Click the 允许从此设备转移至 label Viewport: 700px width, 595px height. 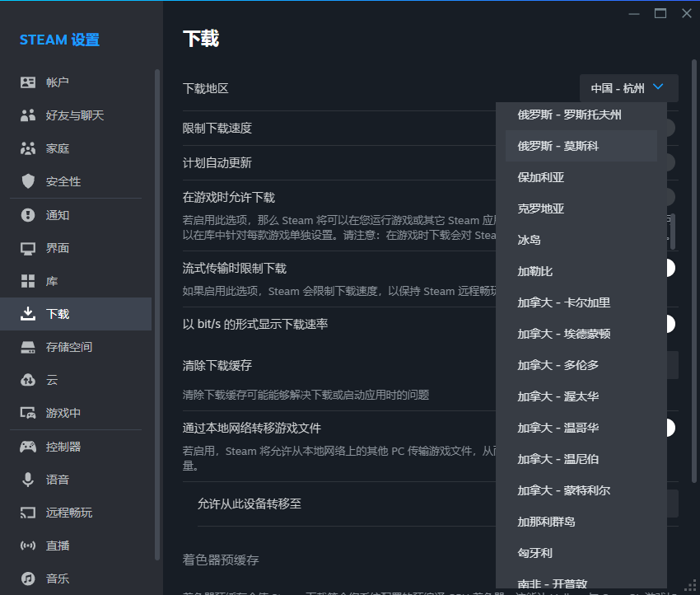pos(249,504)
